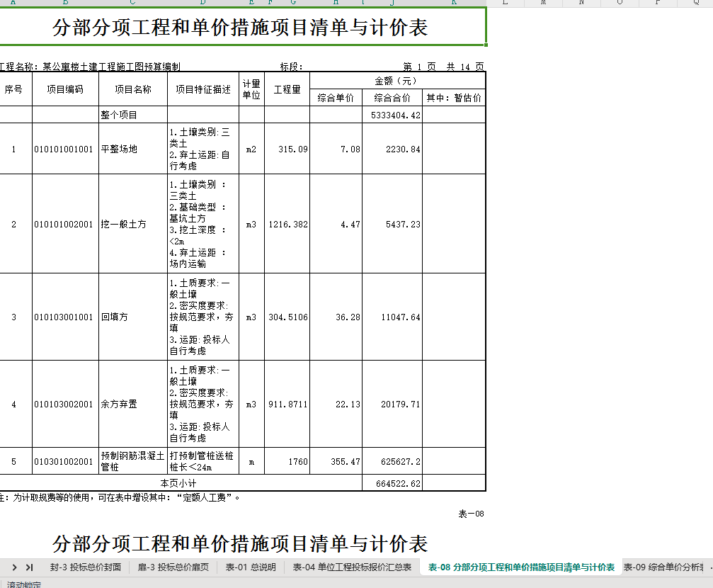Select the 表—08 form number text

471,514
